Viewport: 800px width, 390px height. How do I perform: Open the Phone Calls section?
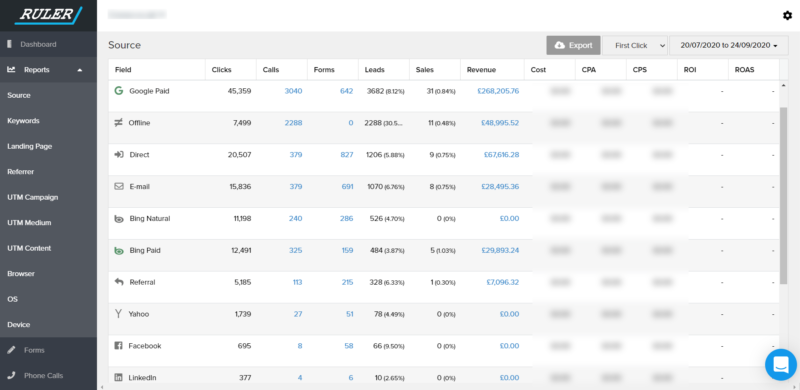coord(43,376)
